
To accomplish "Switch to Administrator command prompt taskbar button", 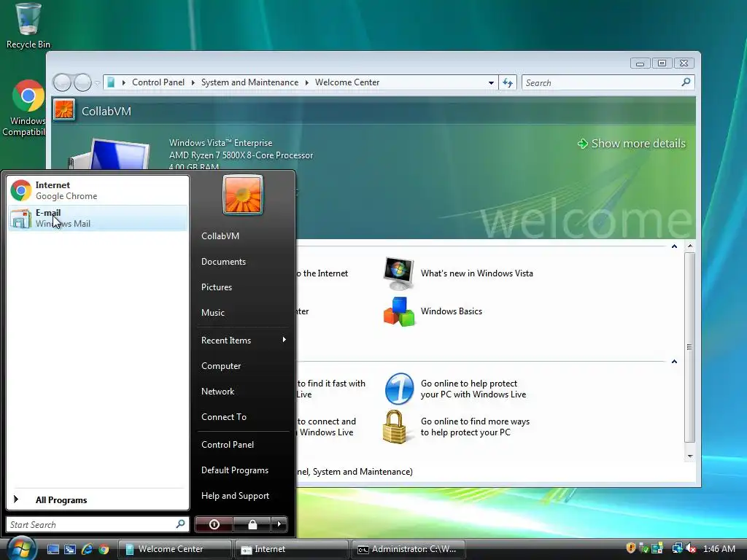I will (409, 549).
